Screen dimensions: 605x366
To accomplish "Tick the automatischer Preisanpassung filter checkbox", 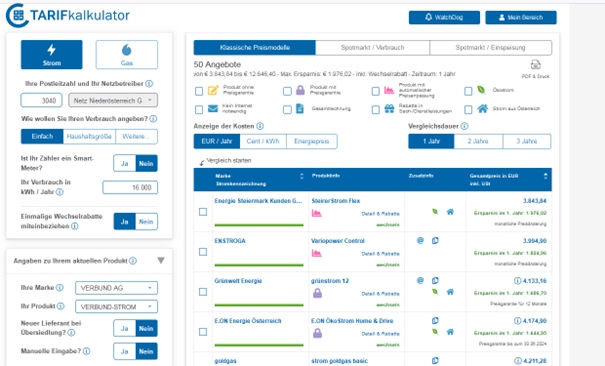I will (375, 91).
